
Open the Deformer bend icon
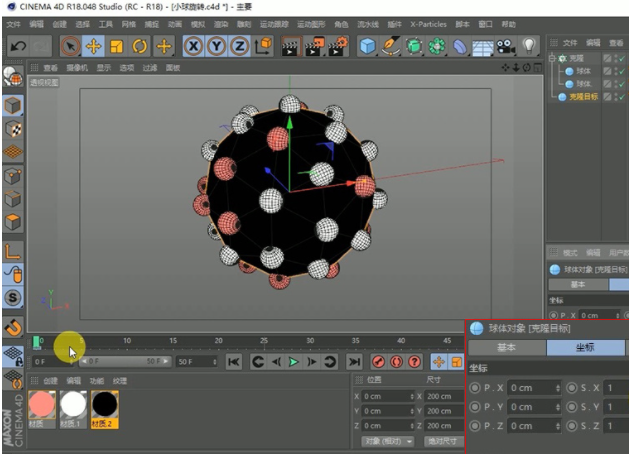tap(460, 47)
